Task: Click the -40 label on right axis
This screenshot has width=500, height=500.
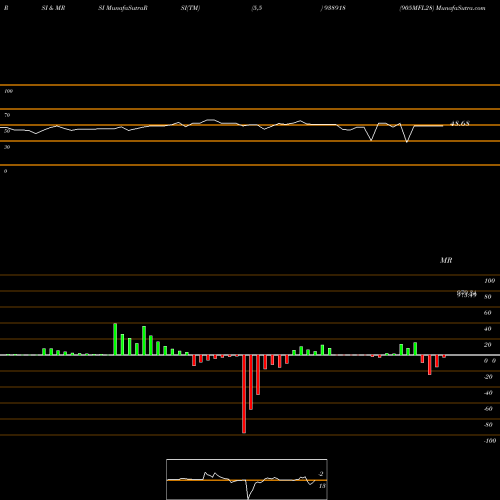Action: 488,393
